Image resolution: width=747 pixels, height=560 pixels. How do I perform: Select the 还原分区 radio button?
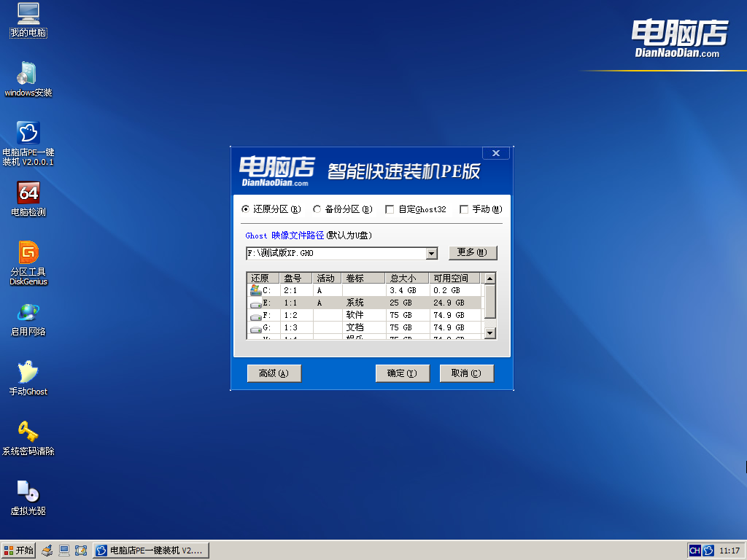coord(246,209)
